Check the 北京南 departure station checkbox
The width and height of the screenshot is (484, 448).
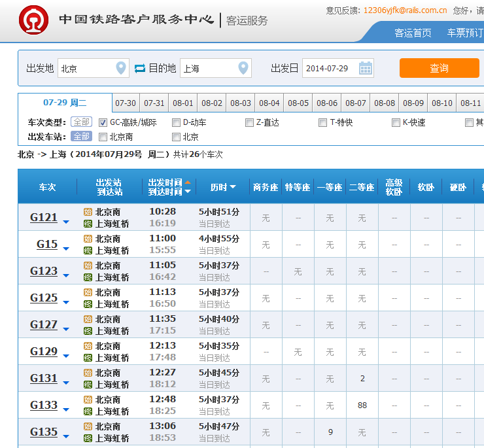(x=103, y=137)
